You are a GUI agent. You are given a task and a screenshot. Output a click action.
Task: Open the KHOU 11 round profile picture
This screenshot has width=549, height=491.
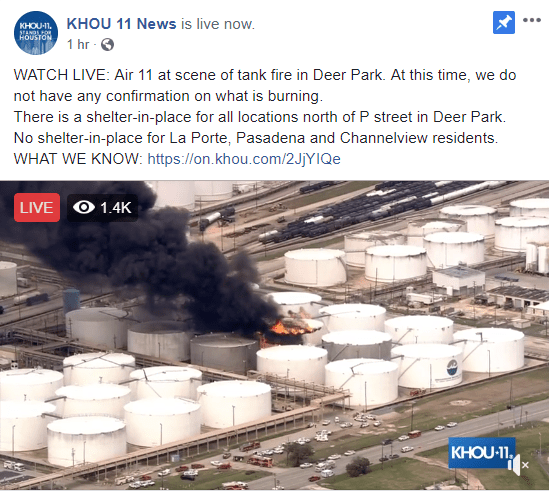(x=36, y=33)
